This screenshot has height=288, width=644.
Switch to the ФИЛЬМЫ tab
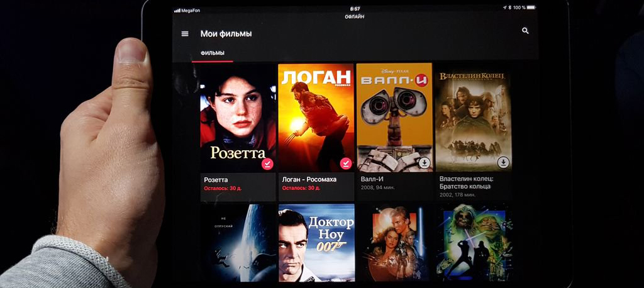click(x=213, y=53)
